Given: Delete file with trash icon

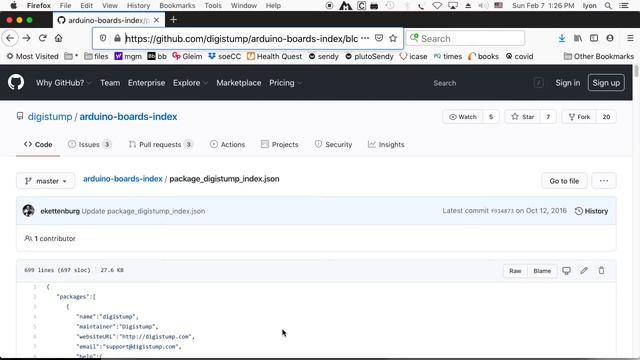Looking at the screenshot, I should tap(601, 271).
